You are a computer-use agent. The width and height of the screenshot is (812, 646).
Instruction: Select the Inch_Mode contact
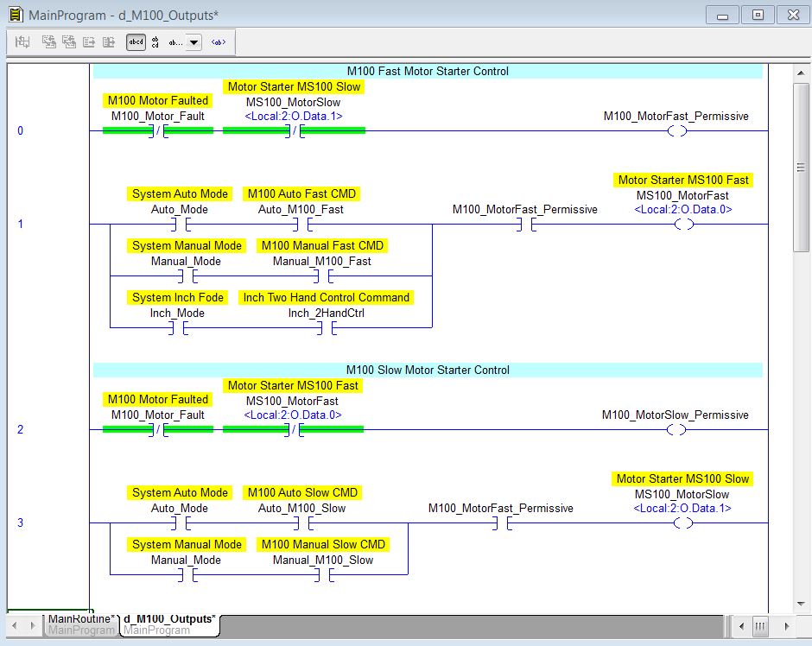(178, 327)
